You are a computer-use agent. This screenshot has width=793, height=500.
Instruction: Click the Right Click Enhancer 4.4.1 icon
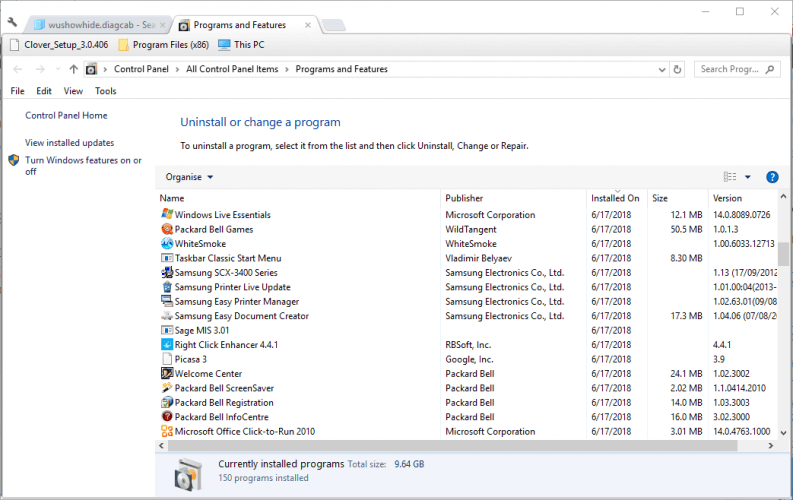click(167, 344)
